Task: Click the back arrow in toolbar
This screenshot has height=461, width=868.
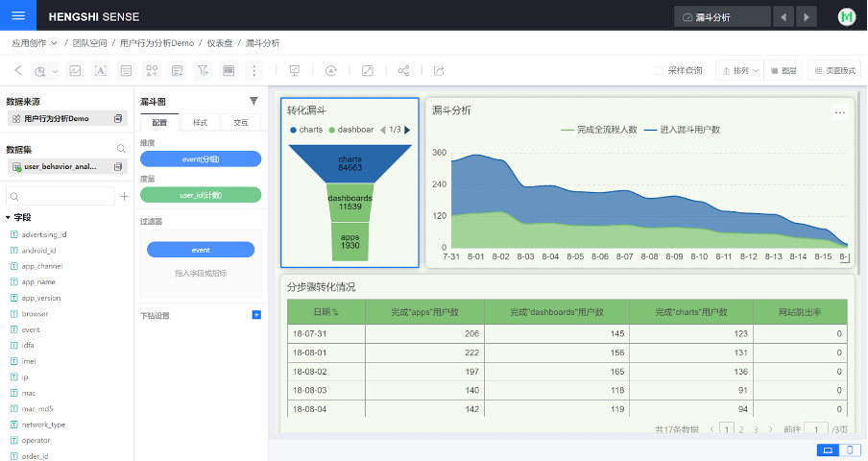Action: pos(18,70)
